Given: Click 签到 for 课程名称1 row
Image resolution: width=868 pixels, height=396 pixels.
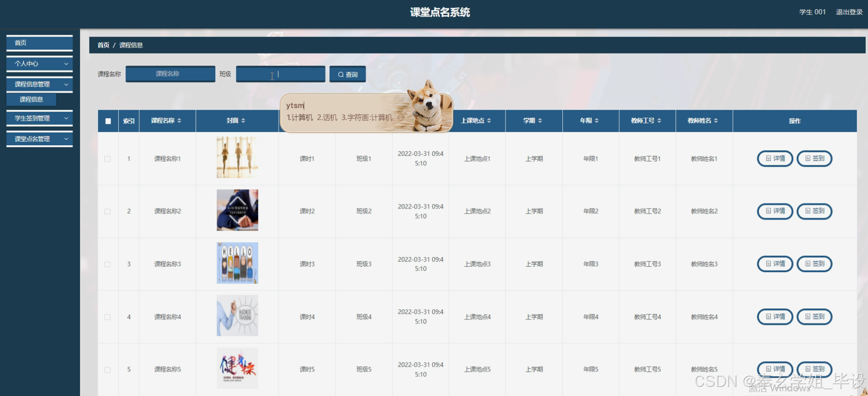Looking at the screenshot, I should click(x=814, y=159).
